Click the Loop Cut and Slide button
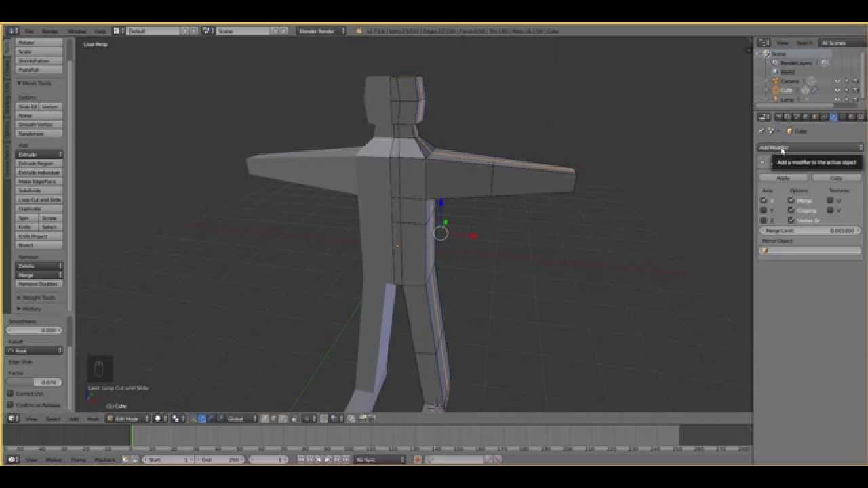Screen dimensions: 868x488 pyautogui.click(x=39, y=200)
